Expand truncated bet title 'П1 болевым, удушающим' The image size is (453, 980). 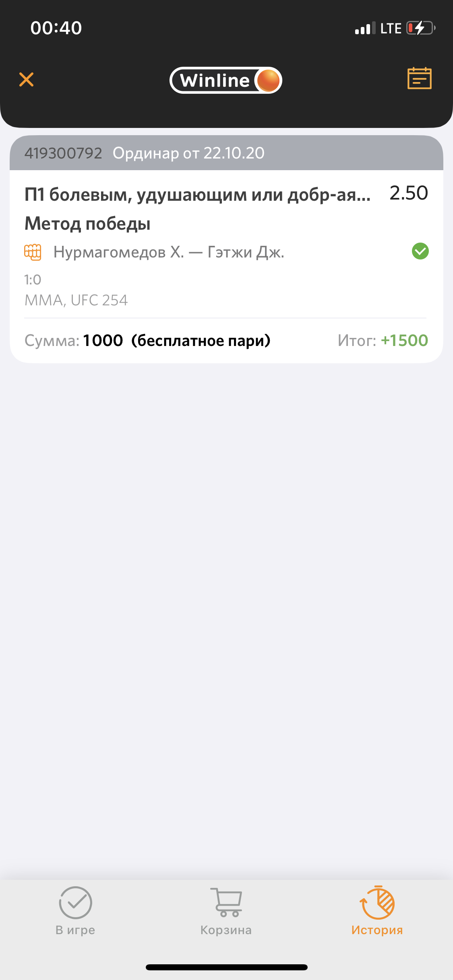[197, 195]
